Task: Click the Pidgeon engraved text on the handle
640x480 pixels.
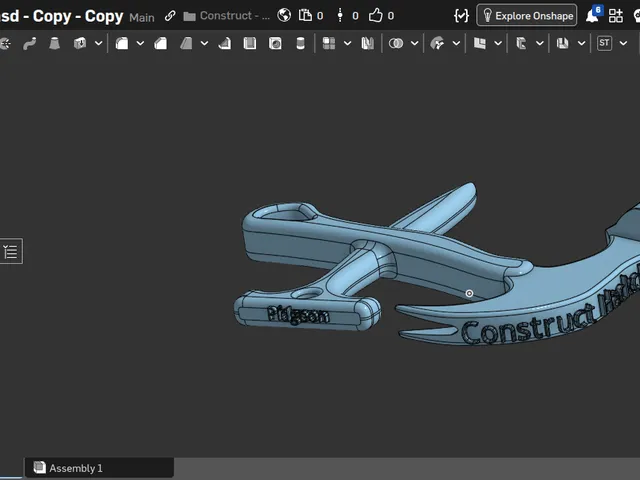Action: click(x=298, y=315)
